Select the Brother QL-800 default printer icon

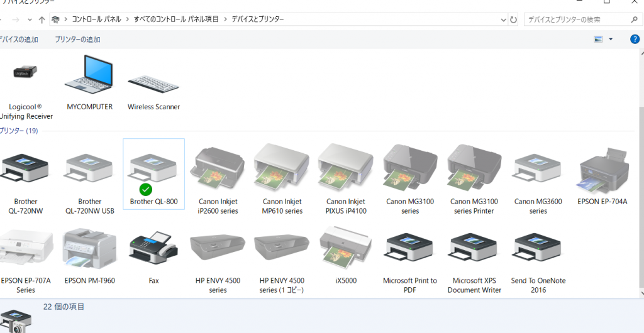point(153,172)
